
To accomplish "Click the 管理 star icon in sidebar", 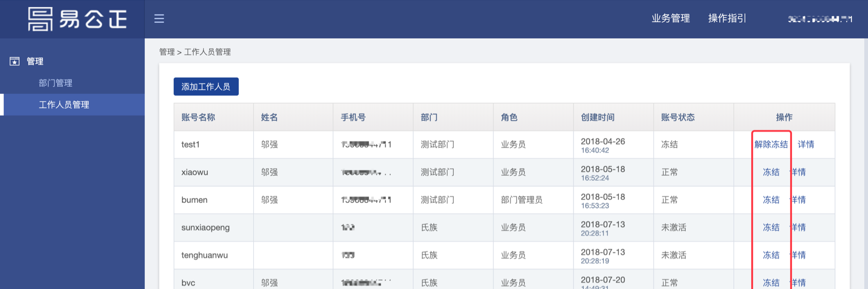I will (x=14, y=61).
